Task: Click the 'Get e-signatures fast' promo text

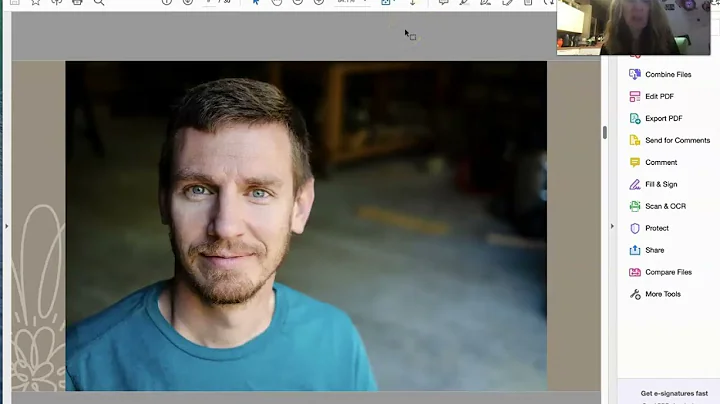Action: pyautogui.click(x=674, y=393)
